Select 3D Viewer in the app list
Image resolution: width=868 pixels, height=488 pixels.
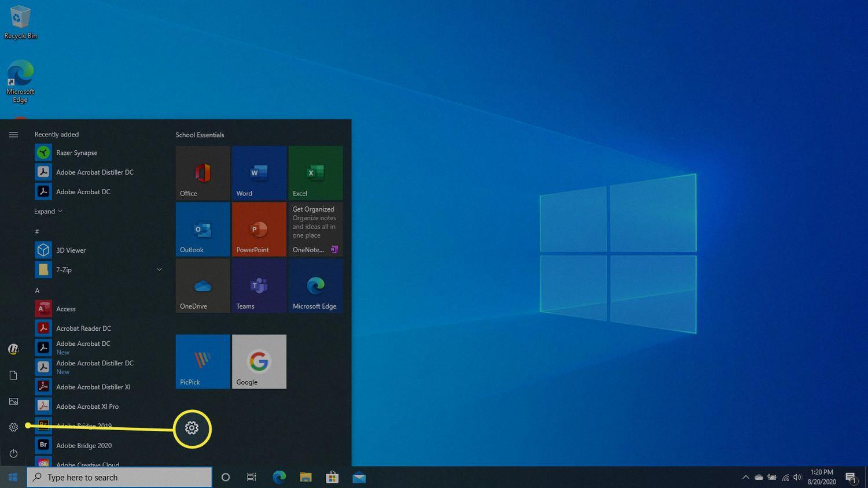[x=71, y=250]
